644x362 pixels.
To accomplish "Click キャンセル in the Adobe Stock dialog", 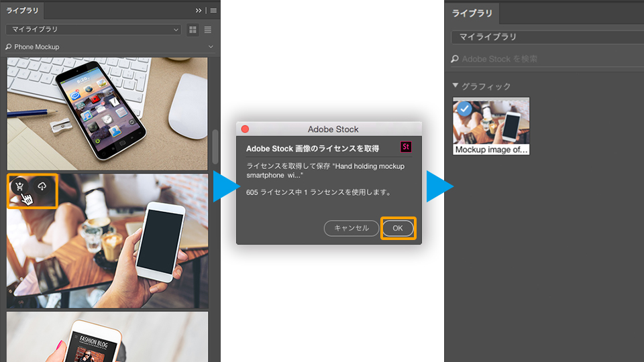I will (351, 228).
